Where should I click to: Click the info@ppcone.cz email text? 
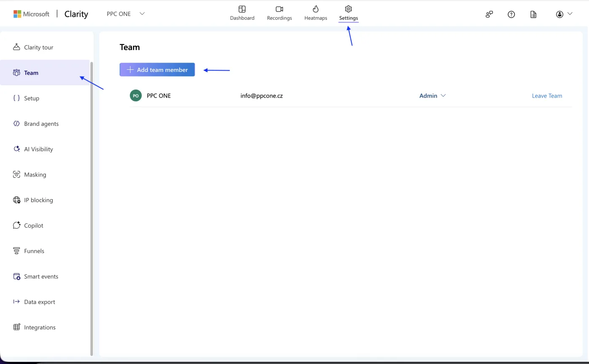pyautogui.click(x=262, y=96)
